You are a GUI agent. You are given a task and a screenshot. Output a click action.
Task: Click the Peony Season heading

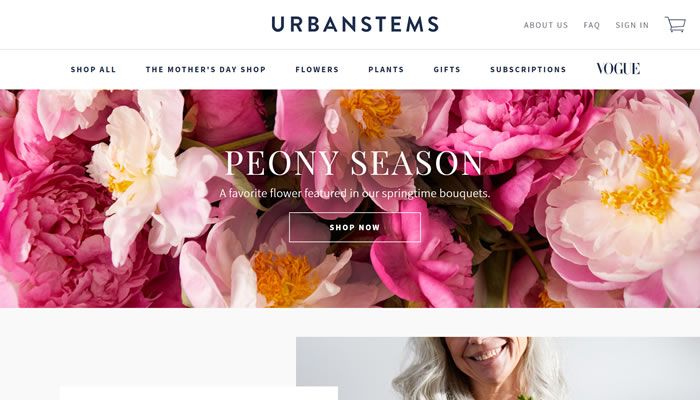pyautogui.click(x=354, y=163)
